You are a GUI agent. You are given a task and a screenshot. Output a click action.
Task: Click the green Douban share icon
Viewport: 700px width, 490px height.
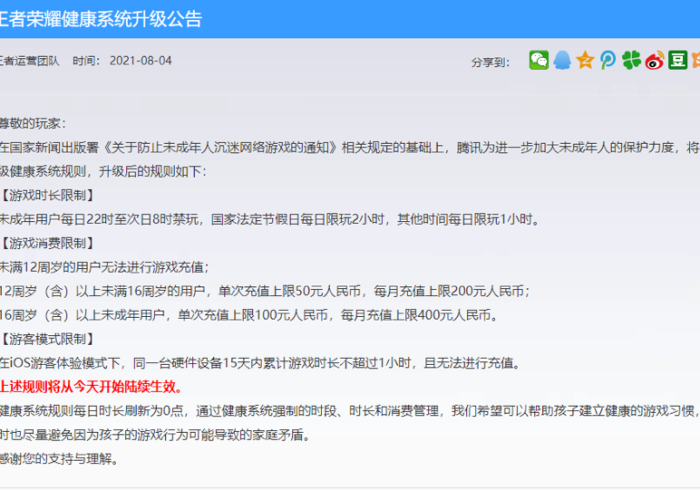tap(677, 60)
